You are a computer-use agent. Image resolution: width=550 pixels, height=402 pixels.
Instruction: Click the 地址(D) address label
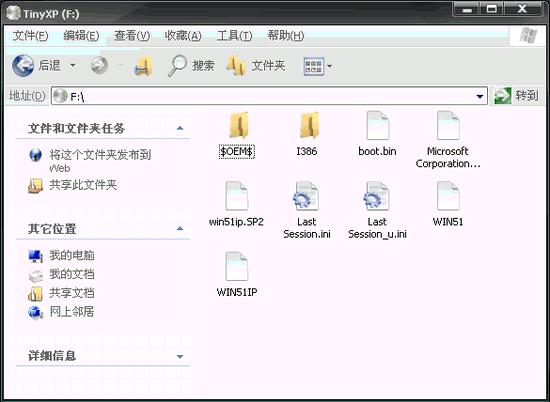(x=27, y=96)
